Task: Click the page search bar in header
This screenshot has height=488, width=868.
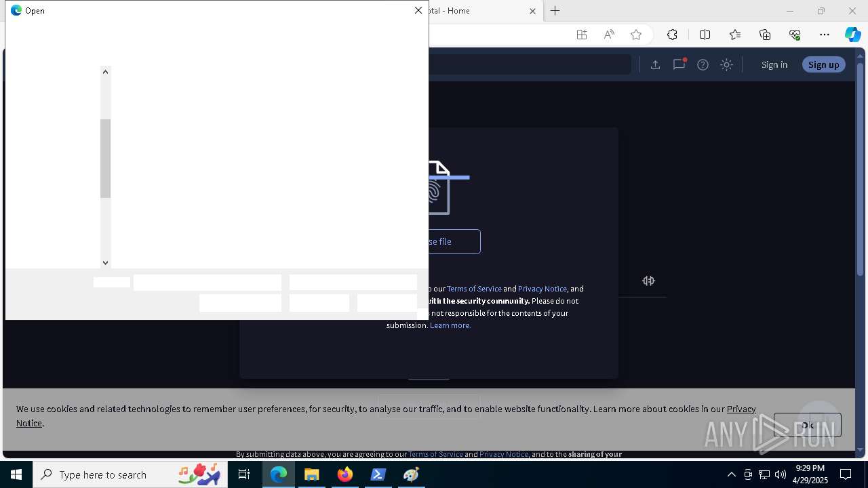Action: pyautogui.click(x=530, y=64)
